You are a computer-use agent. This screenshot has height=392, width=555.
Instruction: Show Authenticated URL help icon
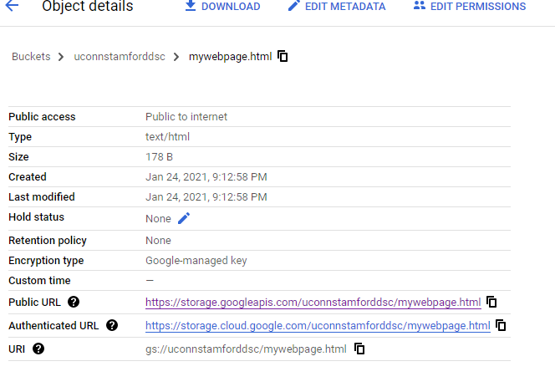click(112, 325)
